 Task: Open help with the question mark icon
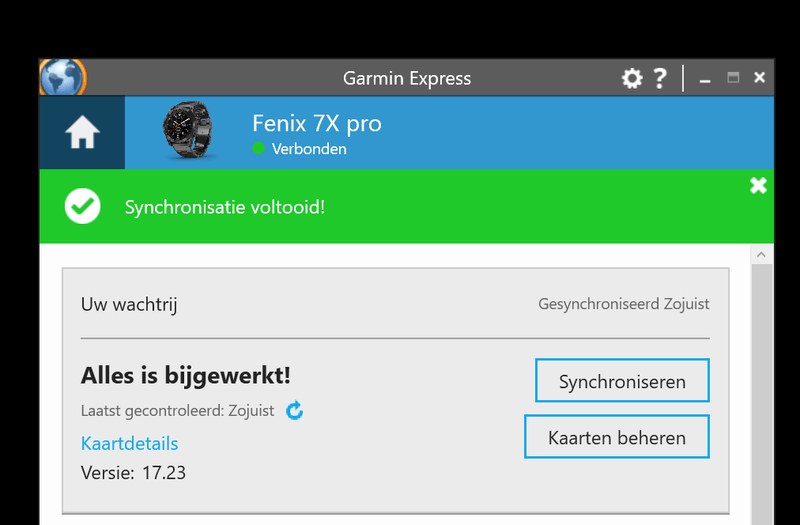[659, 78]
